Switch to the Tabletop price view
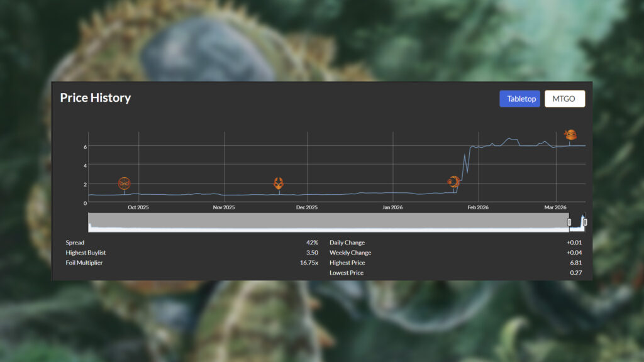Screen dimensions: 644x362 tap(519, 99)
